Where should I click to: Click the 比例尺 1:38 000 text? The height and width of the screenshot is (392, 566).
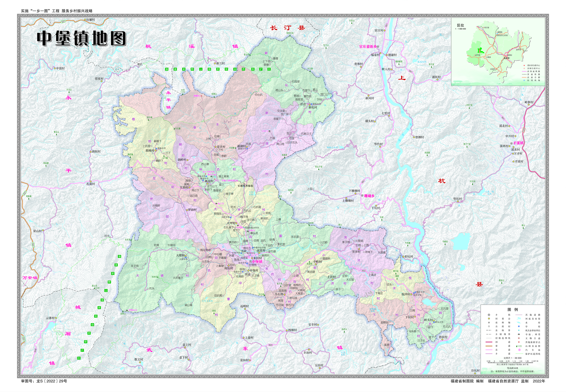point(513,358)
